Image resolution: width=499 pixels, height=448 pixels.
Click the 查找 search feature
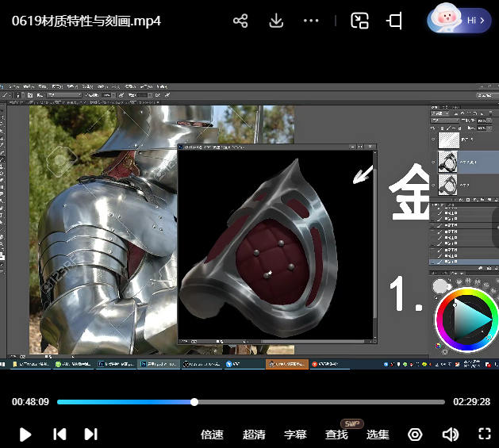[336, 435]
